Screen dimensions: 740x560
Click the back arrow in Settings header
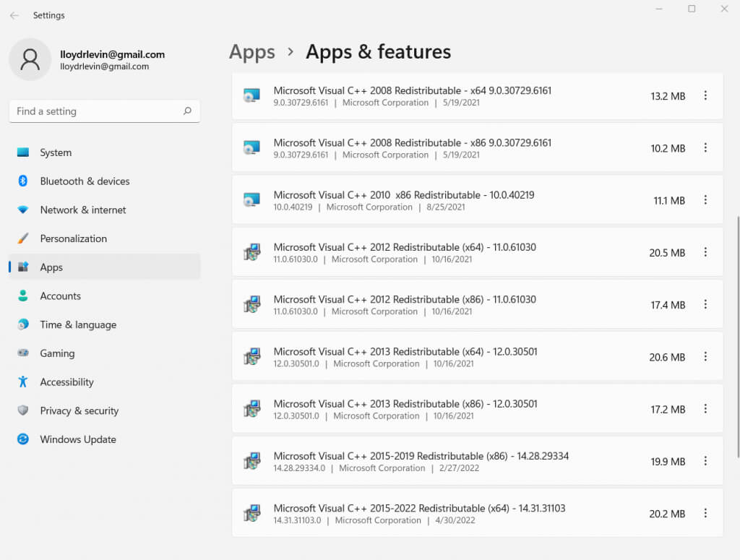[x=14, y=15]
